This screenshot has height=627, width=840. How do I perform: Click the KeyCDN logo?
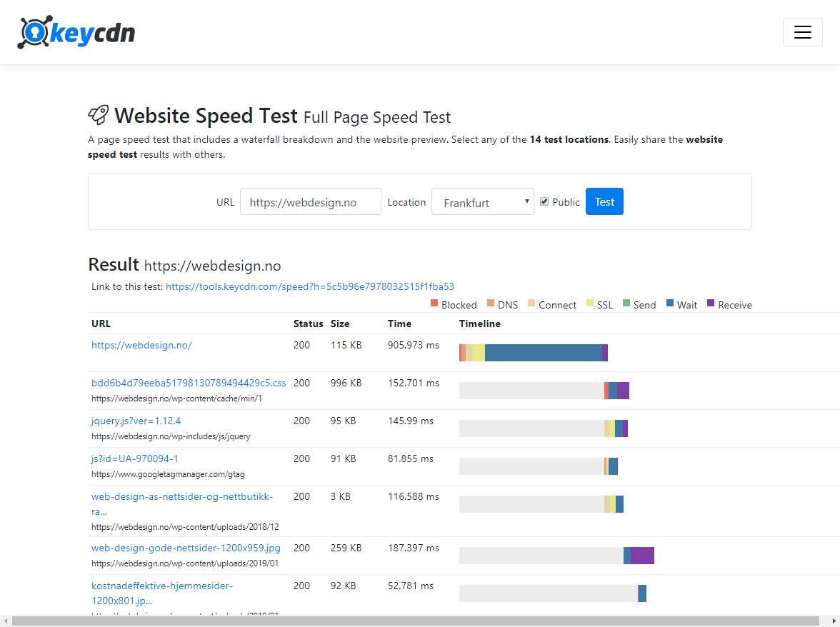point(76,33)
